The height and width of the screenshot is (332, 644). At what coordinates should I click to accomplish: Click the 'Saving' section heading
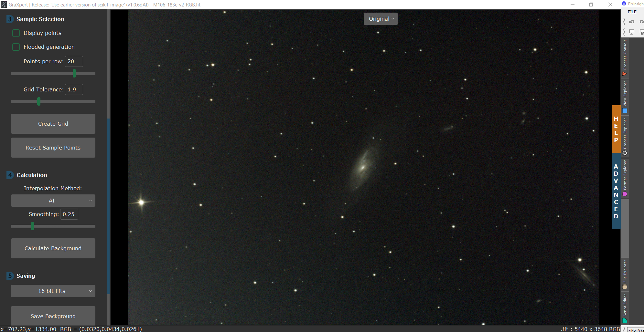tap(26, 276)
